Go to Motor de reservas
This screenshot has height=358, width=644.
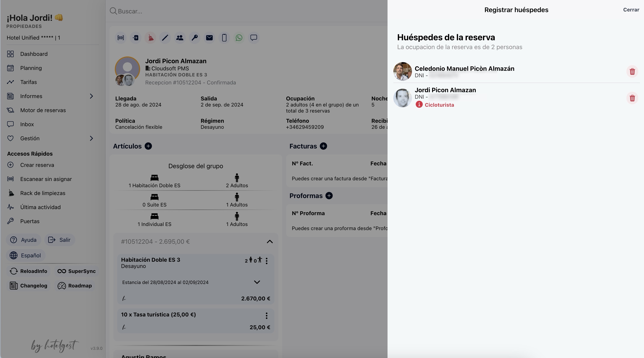43,110
